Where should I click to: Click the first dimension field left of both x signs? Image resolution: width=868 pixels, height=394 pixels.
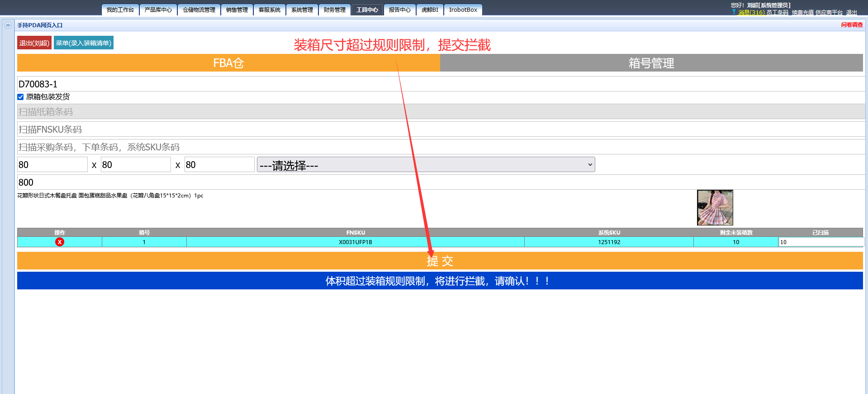pyautogui.click(x=52, y=164)
